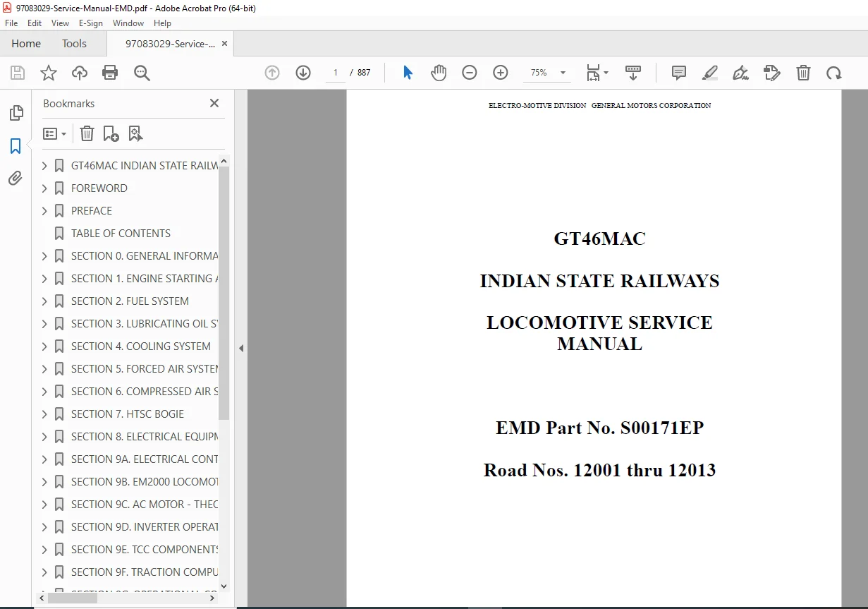Open the Help menu
This screenshot has width=868, height=609.
click(x=162, y=23)
